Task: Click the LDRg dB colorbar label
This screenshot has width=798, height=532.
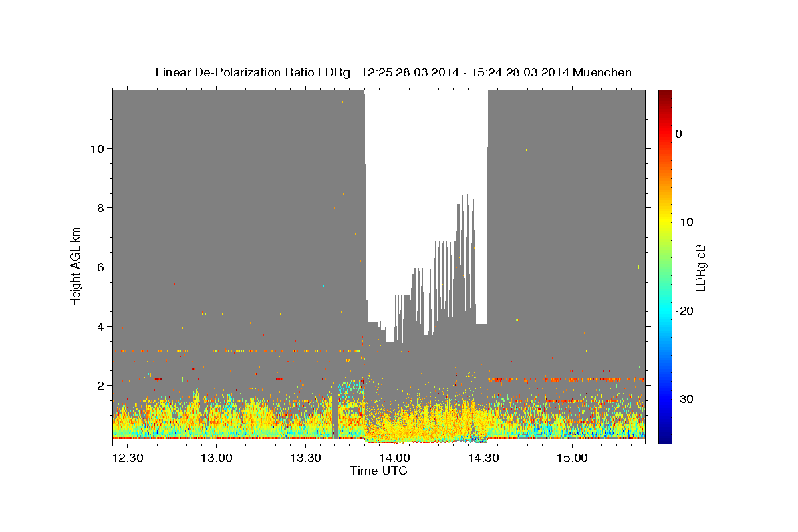Action: coord(700,267)
